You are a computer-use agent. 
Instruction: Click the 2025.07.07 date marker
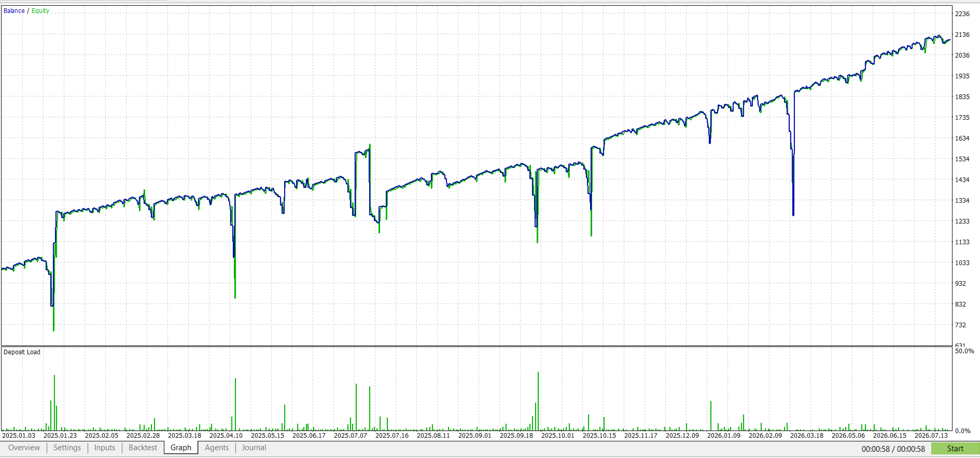351,436
